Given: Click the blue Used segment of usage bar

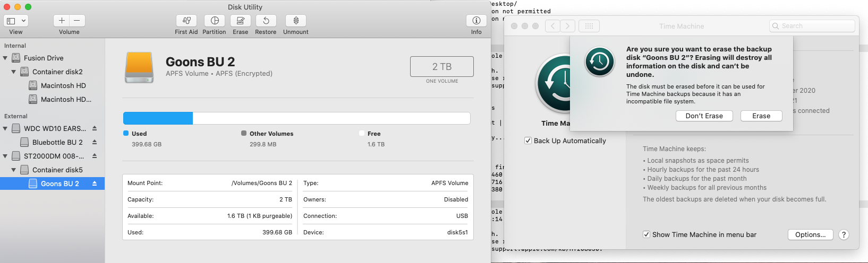Looking at the screenshot, I should click(x=158, y=118).
